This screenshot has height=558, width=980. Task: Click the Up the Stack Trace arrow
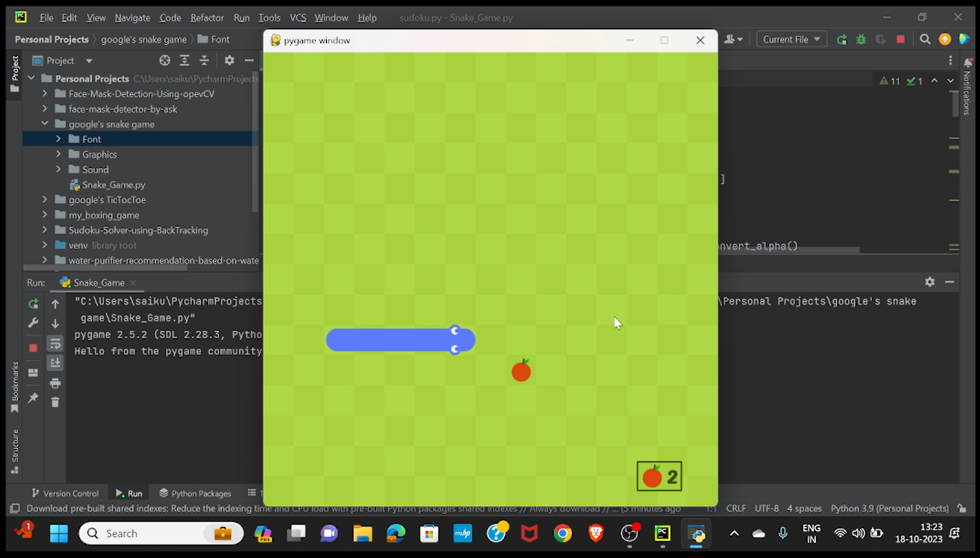pos(55,303)
